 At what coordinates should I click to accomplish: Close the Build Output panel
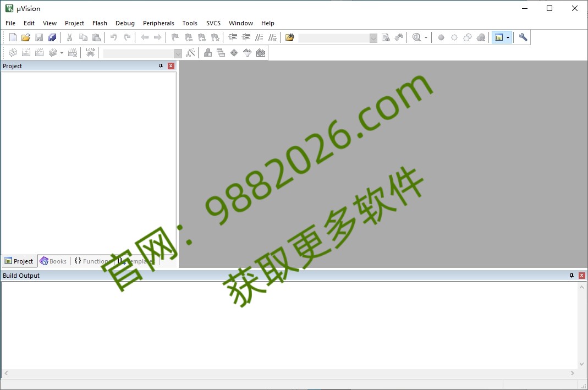581,276
